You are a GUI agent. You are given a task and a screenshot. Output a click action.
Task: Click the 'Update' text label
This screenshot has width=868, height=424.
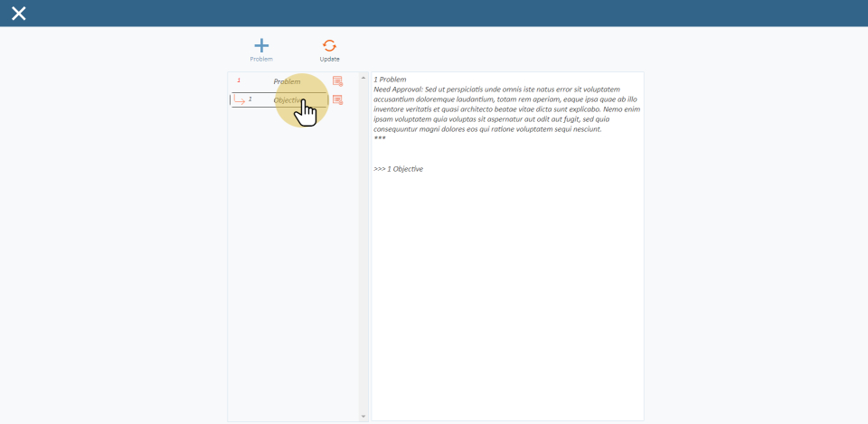pos(329,60)
